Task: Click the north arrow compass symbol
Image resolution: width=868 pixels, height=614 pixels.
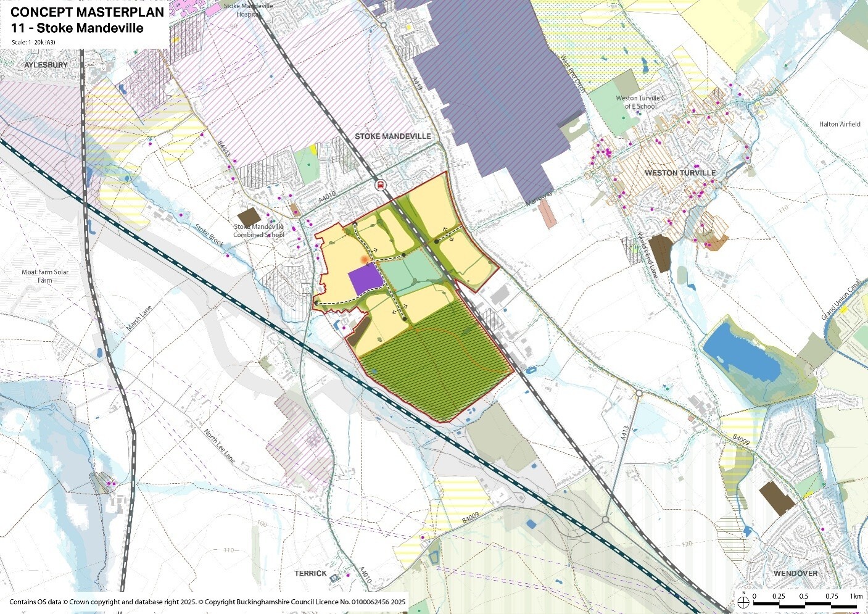Action: tap(743, 602)
